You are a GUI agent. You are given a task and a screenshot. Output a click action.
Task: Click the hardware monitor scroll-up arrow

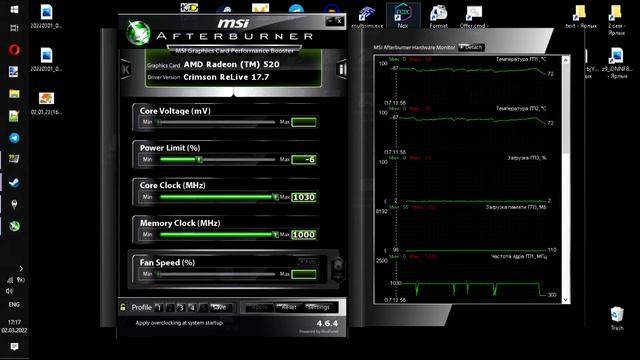click(x=565, y=60)
